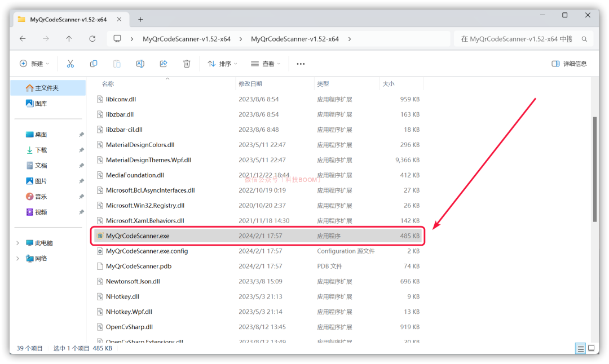Click the Share icon in toolbar
The width and height of the screenshot is (609, 364).
pyautogui.click(x=164, y=64)
